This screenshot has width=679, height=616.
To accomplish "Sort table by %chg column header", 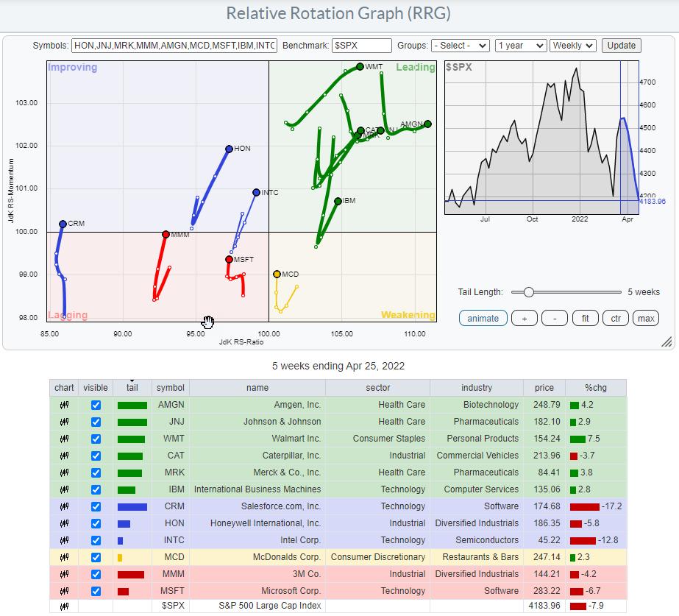I will tap(595, 388).
